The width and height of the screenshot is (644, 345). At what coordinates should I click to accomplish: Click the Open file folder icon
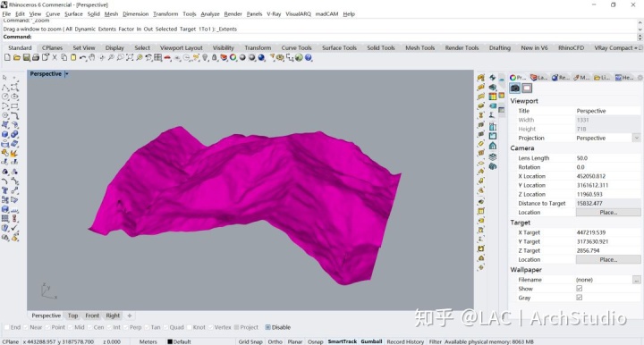coord(17,58)
